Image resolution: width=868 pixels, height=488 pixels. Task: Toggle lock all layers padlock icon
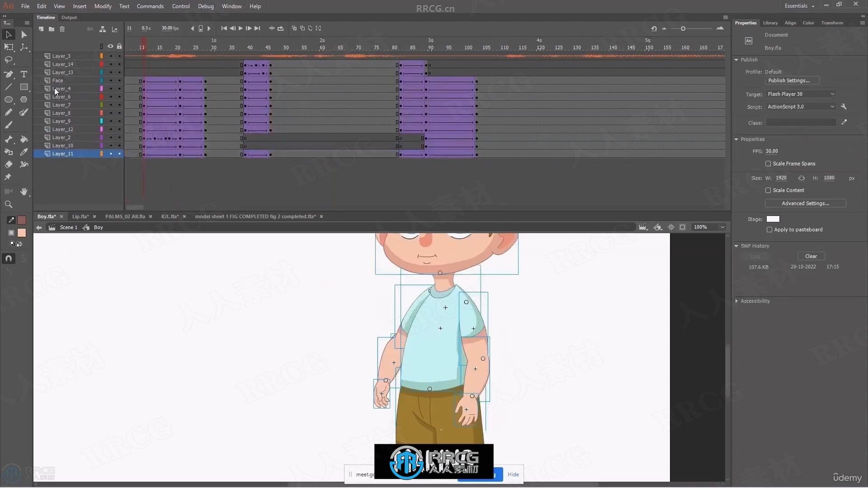coord(119,46)
